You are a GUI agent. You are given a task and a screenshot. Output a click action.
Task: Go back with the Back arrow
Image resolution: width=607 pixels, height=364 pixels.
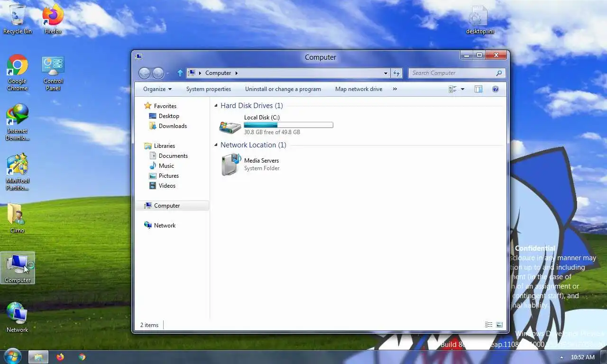click(x=144, y=73)
